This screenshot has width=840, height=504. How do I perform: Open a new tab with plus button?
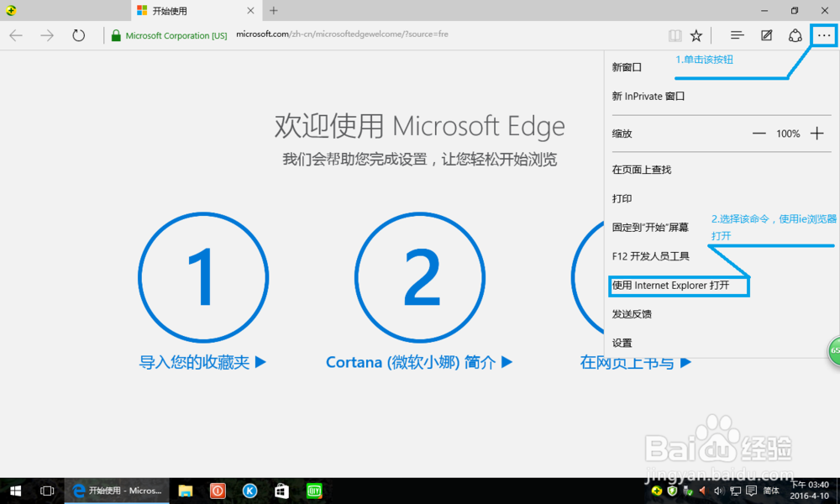point(274,10)
